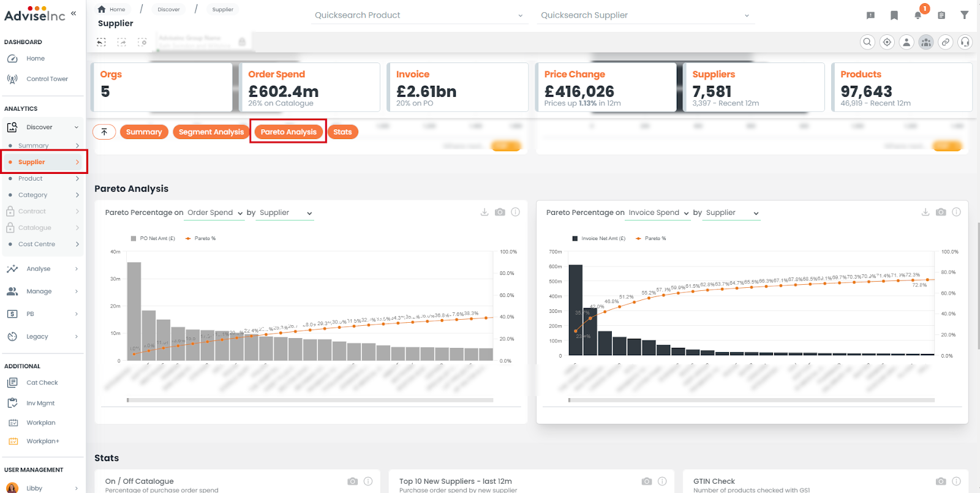The height and width of the screenshot is (493, 980).
Task: Open Product in the Discover menu
Action: pos(43,179)
